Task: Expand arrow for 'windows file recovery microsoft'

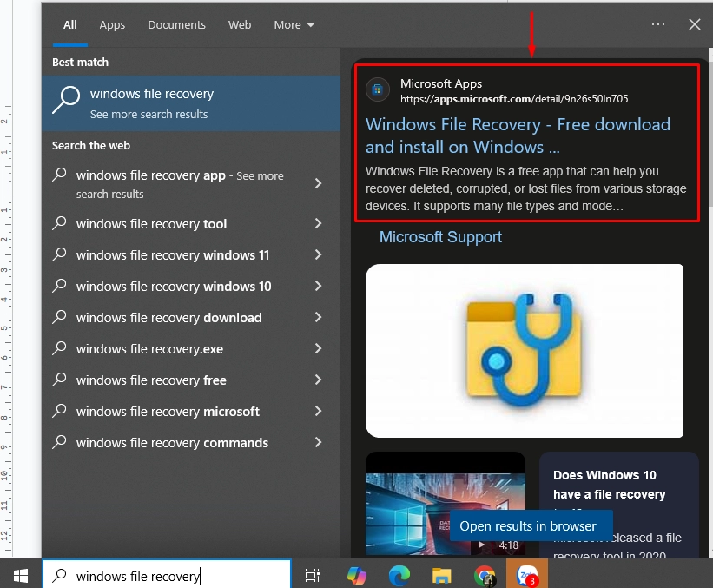Action: coord(319,411)
